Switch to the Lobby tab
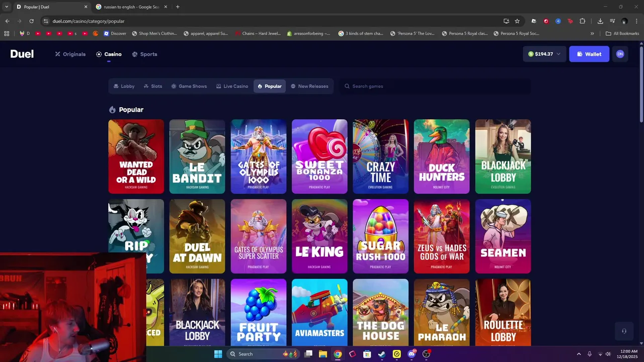Image resolution: width=644 pixels, height=362 pixels. point(124,86)
